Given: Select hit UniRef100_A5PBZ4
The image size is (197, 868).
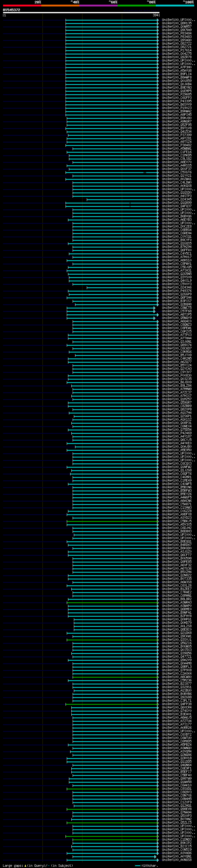Looking at the screenshot, I should coord(176,744).
